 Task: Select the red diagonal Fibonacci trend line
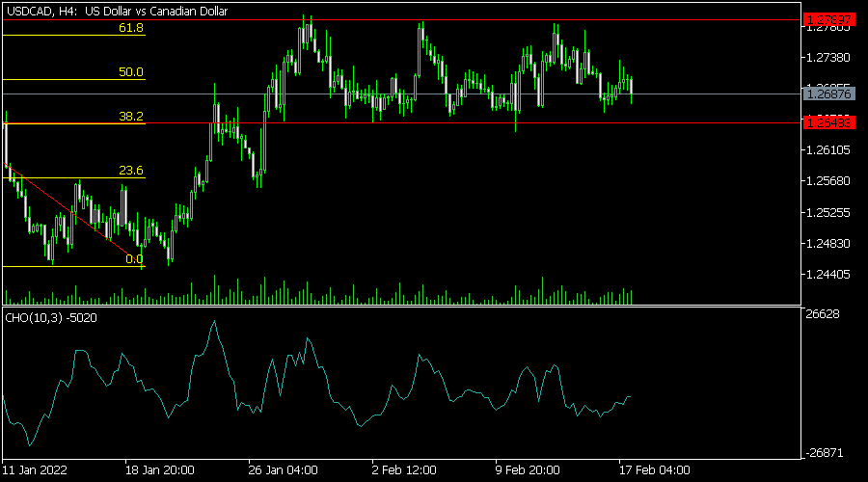73,215
